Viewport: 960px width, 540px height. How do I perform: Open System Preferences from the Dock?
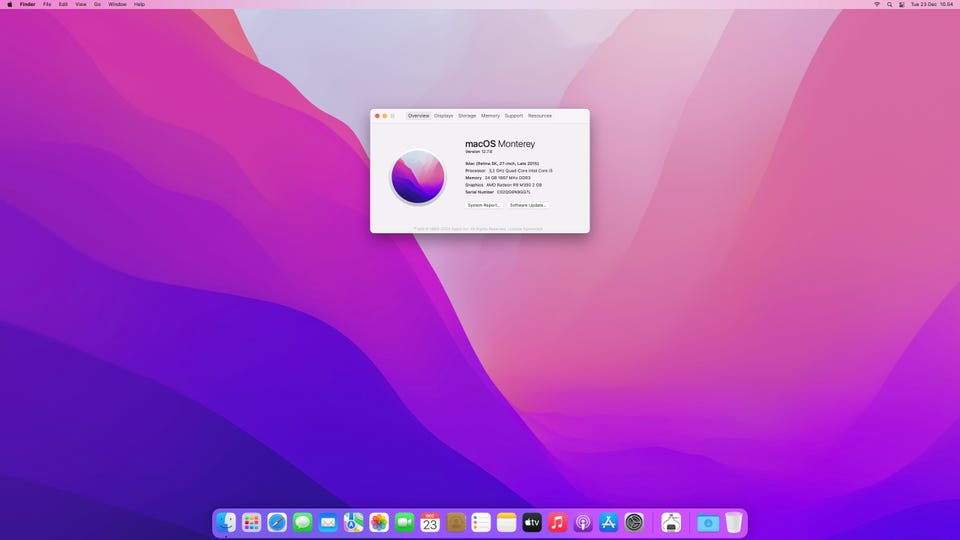[634, 522]
